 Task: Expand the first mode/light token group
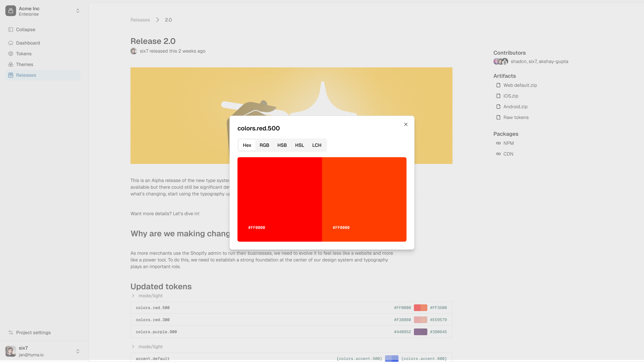[x=133, y=295]
